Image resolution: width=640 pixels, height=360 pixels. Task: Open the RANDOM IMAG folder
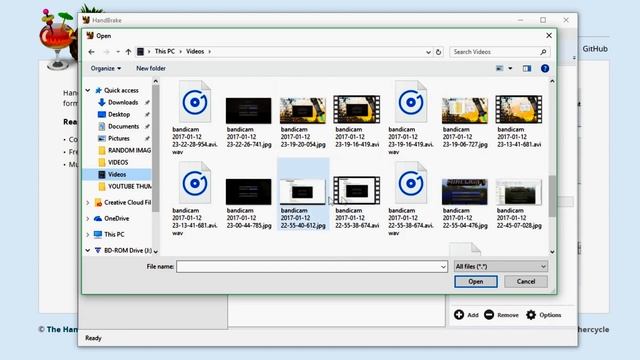click(x=124, y=150)
